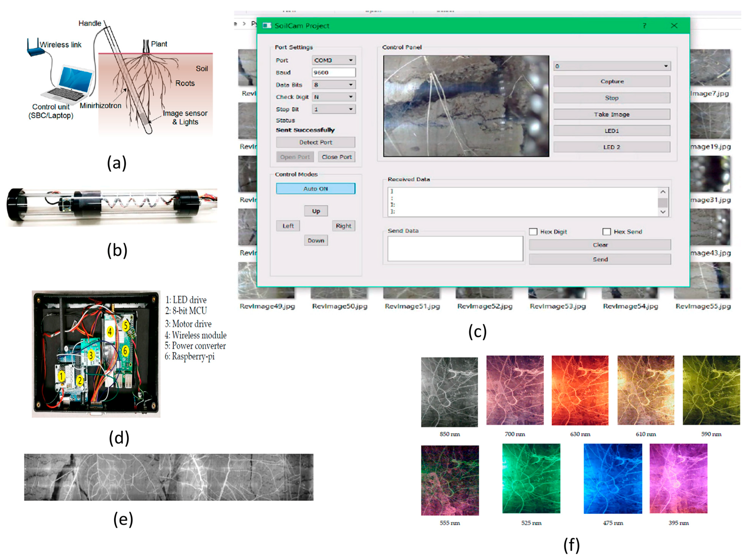Image resolution: width=750 pixels, height=560 pixels.
Task: Open the camera index dropdown showing 0
Action: (612, 66)
